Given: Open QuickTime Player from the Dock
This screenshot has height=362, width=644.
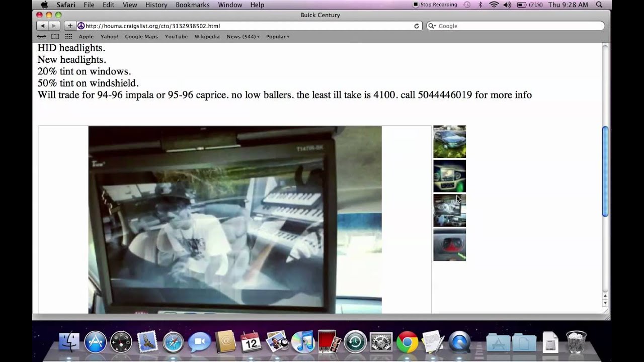Looking at the screenshot, I should click(459, 342).
